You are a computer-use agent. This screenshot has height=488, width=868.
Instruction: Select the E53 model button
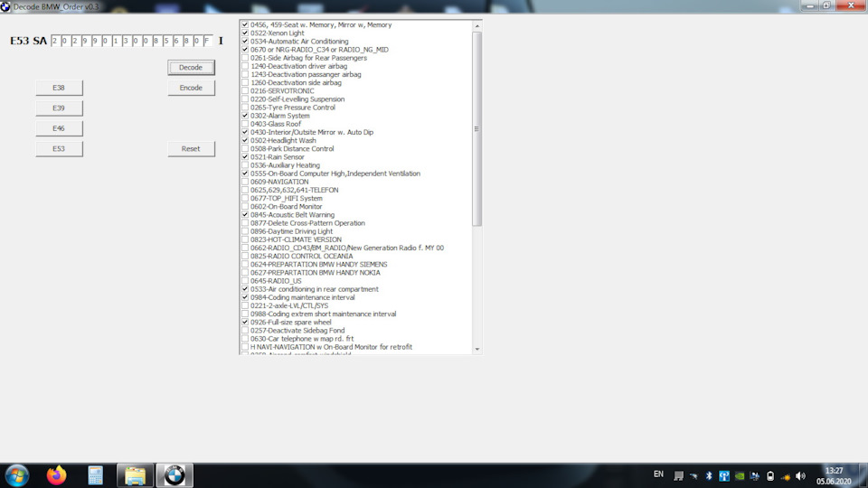[x=60, y=149]
